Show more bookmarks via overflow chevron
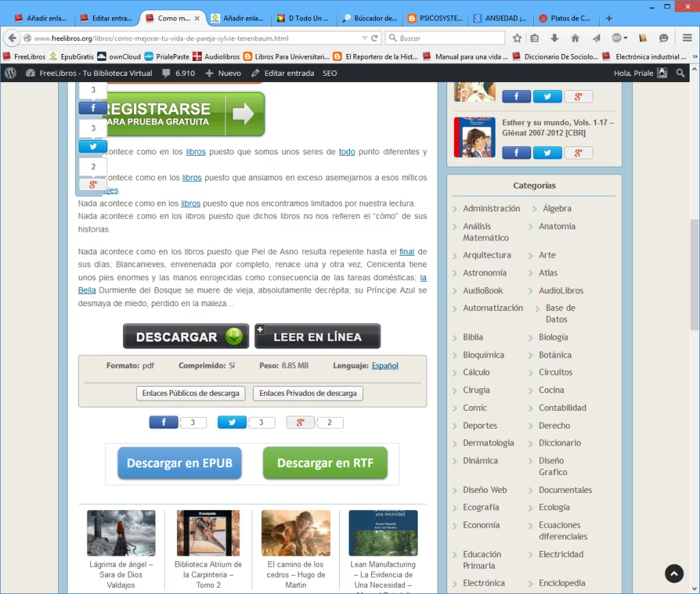This screenshot has height=594, width=700. (691, 57)
